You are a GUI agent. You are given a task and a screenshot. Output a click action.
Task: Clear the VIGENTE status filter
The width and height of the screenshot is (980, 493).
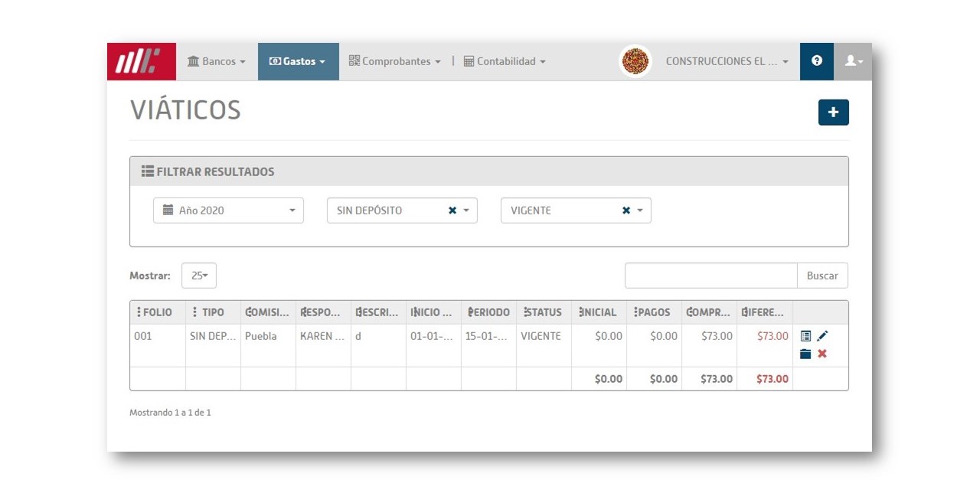[626, 211]
